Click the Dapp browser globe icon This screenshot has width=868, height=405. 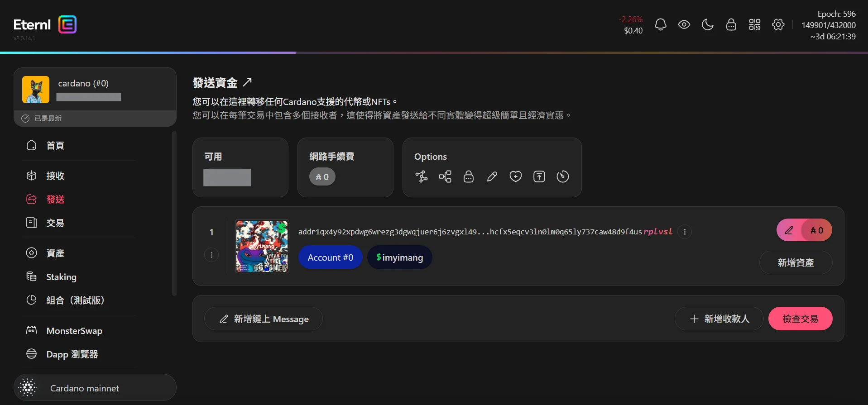[x=31, y=353]
